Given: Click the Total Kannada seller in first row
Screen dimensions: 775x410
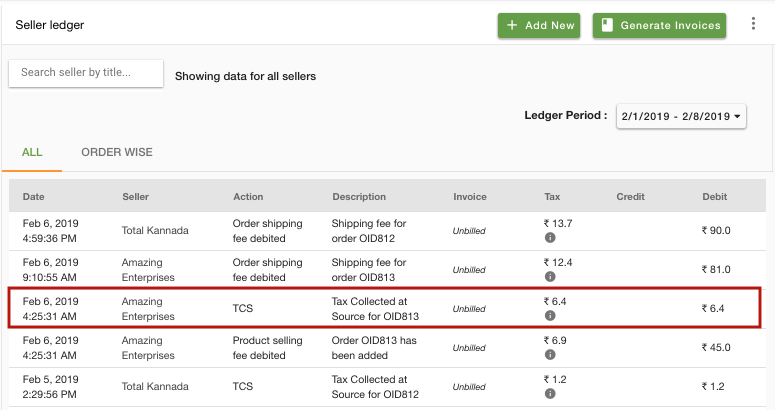Looking at the screenshot, I should 155,230.
